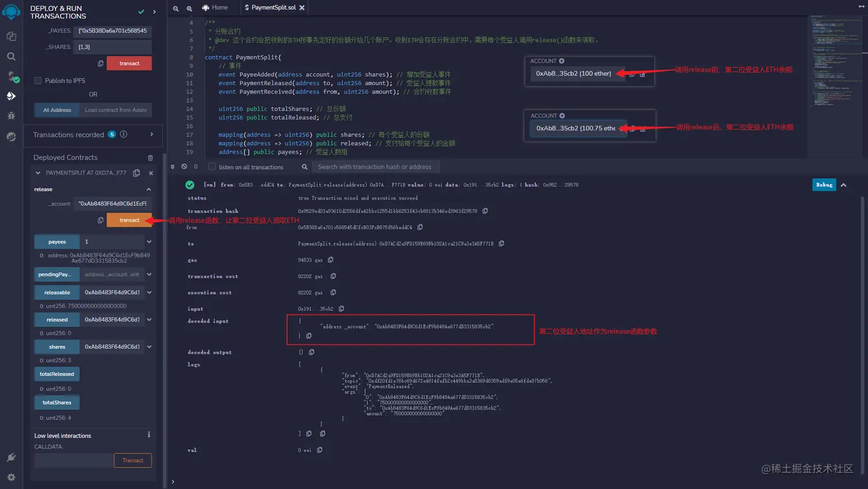Expand the pendingPayment function parameters
Screen dimensions: 868x489
[149, 275]
